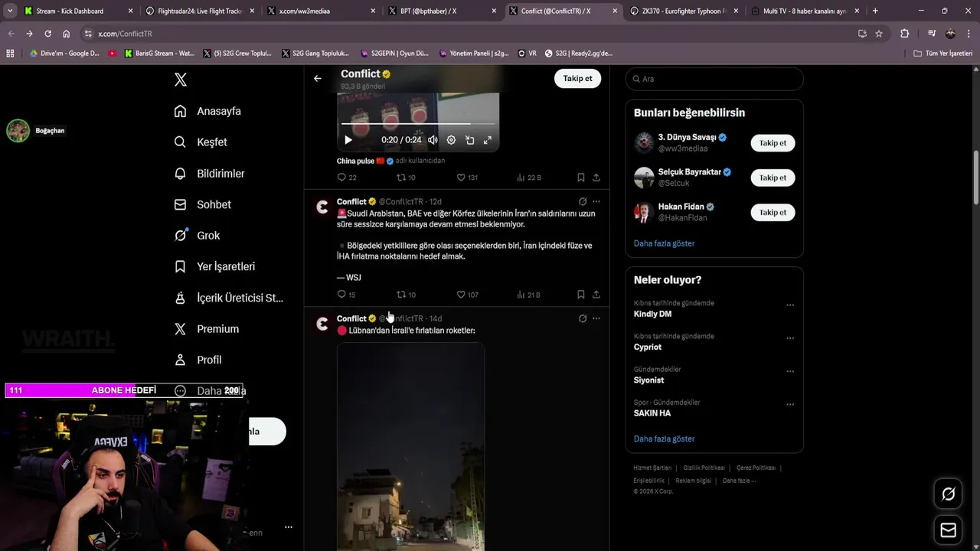Viewport: 980px width, 551px height.
Task: Share the WSJ Suudi Arabistan post
Action: (x=596, y=295)
